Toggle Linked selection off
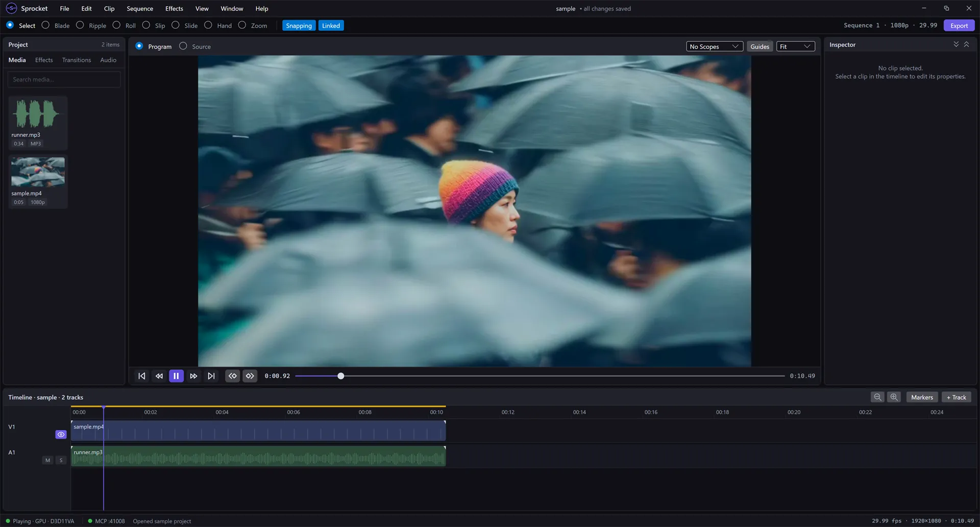The image size is (980, 527). pyautogui.click(x=331, y=26)
